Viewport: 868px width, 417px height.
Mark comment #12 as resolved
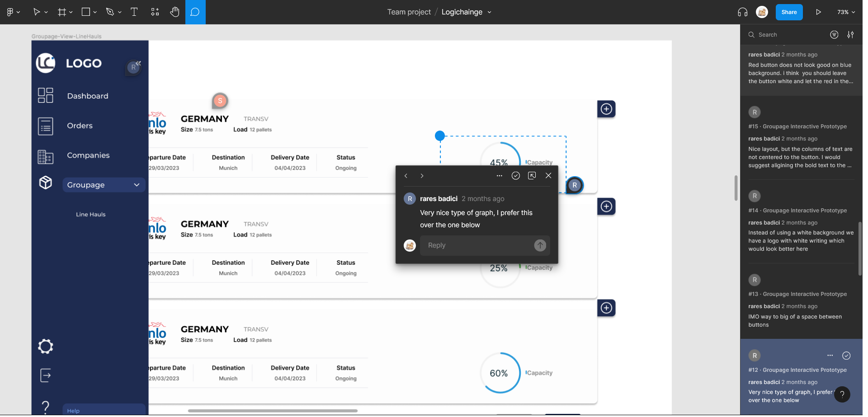(846, 356)
